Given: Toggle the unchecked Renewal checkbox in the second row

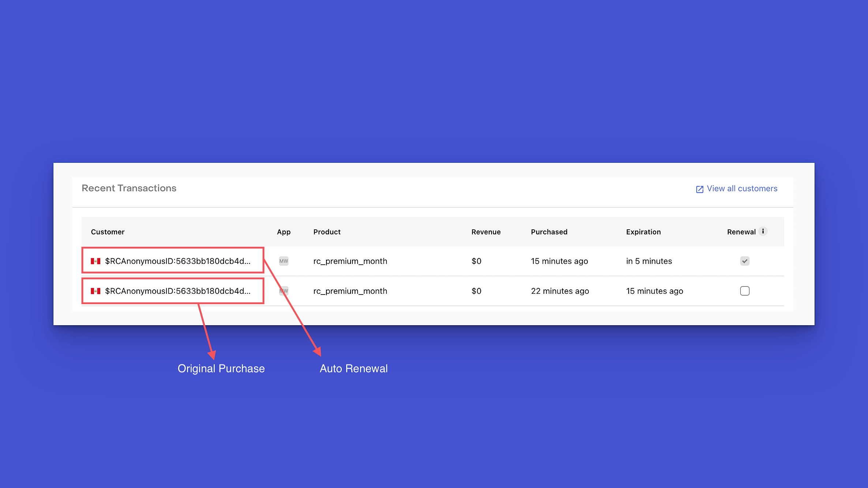Looking at the screenshot, I should click(x=745, y=291).
